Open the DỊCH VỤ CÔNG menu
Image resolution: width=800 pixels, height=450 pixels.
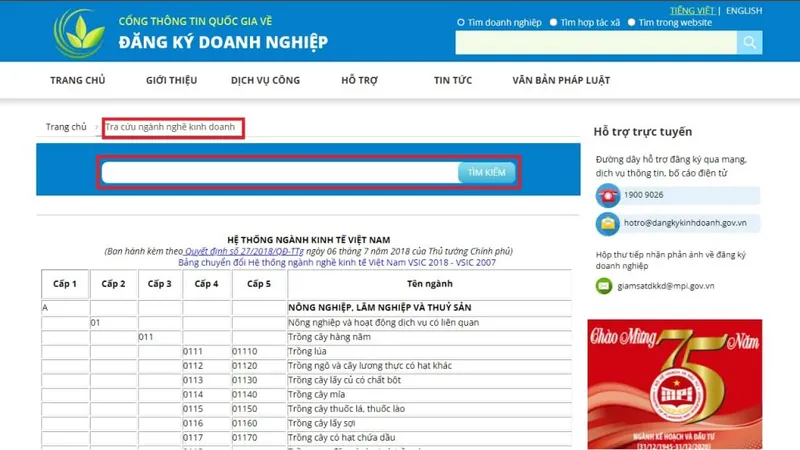pos(265,80)
